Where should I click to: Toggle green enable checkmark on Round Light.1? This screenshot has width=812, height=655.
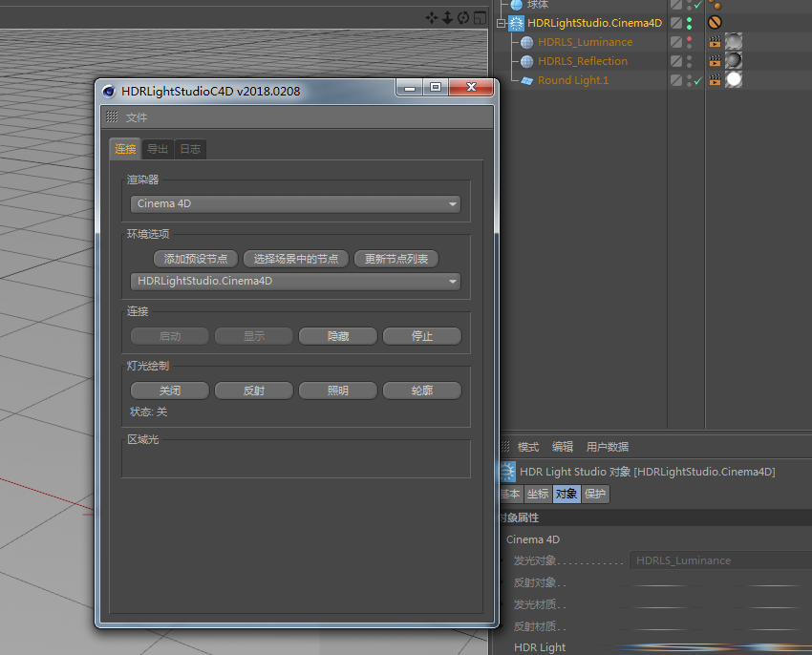click(698, 81)
